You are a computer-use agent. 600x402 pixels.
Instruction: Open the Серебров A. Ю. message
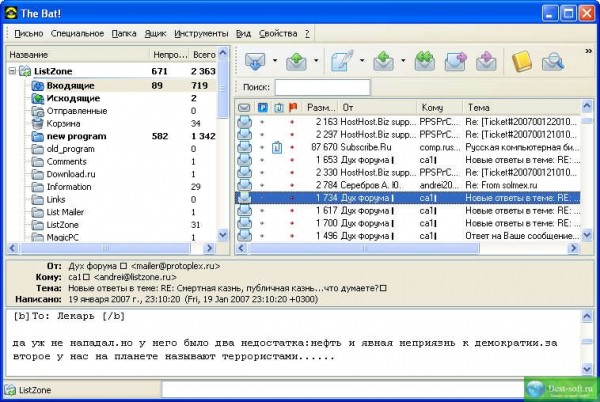[x=408, y=185]
